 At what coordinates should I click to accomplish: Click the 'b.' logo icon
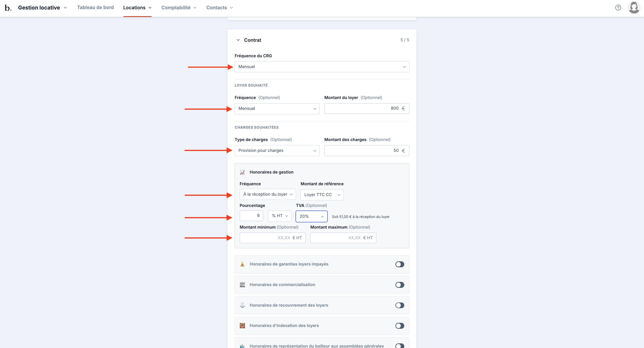8,8
